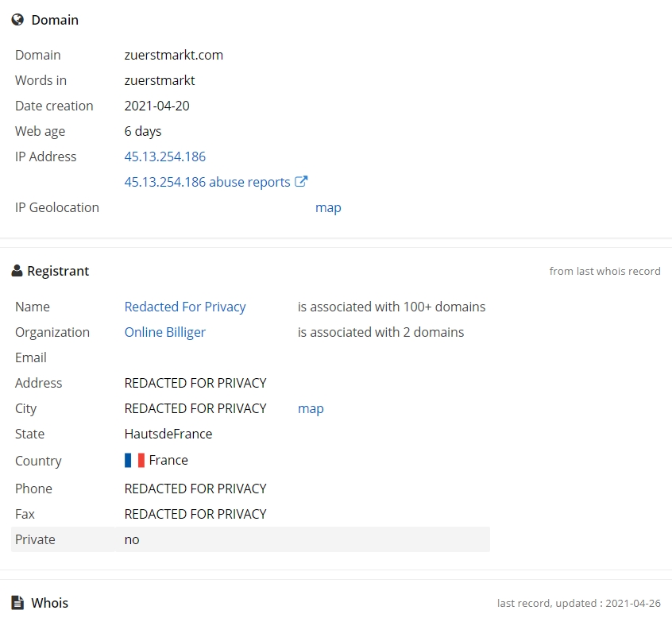Viewport: 672px width, 618px height.
Task: Open the 45.13.254.186 IP address link
Action: pyautogui.click(x=165, y=156)
